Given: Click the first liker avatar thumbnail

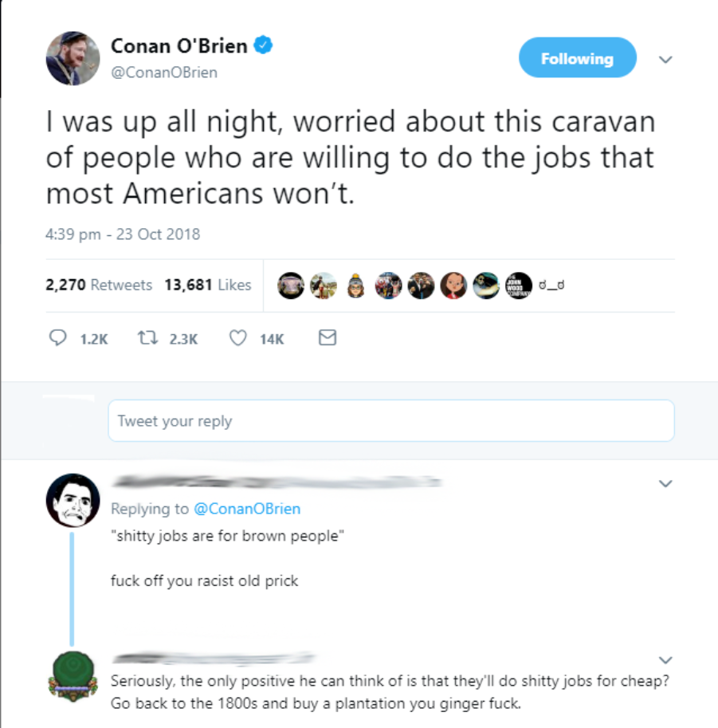Looking at the screenshot, I should pyautogui.click(x=291, y=285).
